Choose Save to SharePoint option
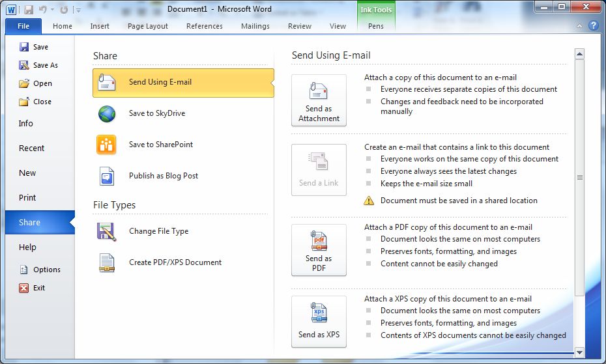This screenshot has height=364, width=606. [160, 145]
